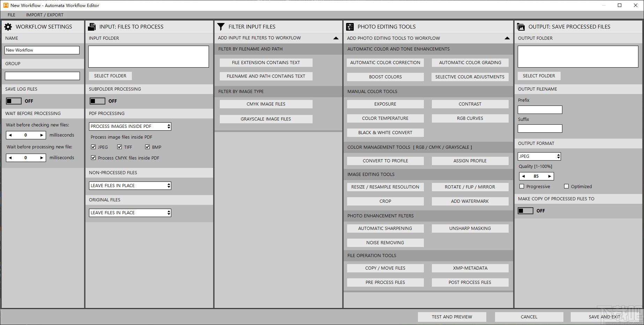Add the Black & White Convert tool

[x=385, y=132]
